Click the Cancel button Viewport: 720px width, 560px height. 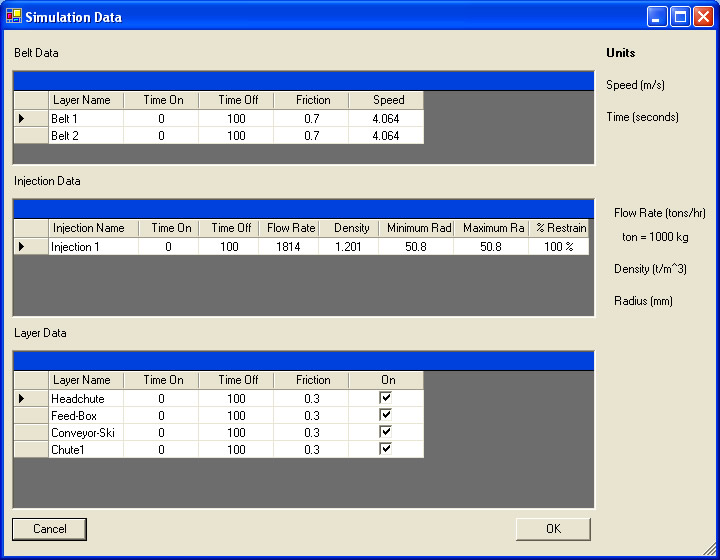tap(50, 529)
